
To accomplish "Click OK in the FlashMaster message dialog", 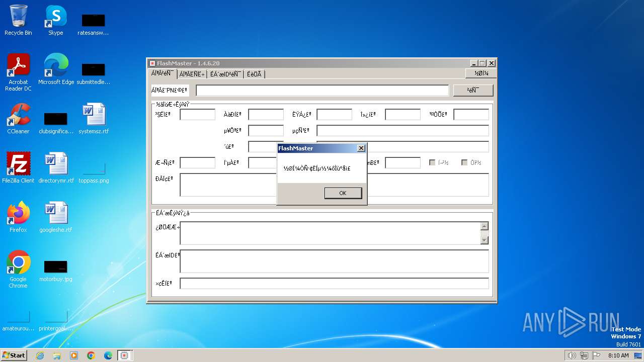I will pos(343,193).
